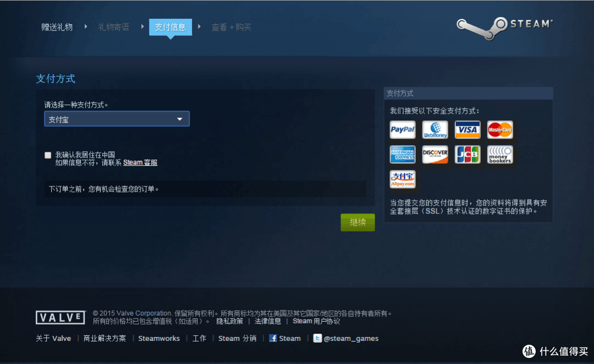Open the Steamworks footer link
This screenshot has height=364, width=594.
[159, 338]
